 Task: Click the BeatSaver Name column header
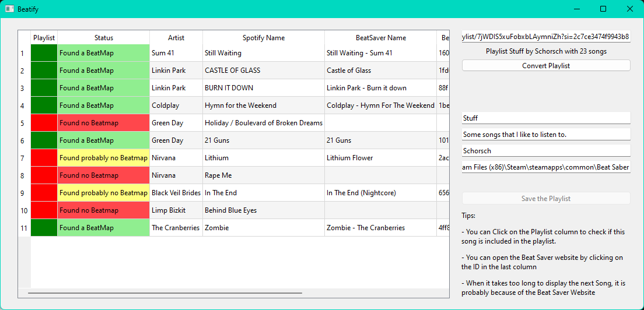[x=381, y=38]
